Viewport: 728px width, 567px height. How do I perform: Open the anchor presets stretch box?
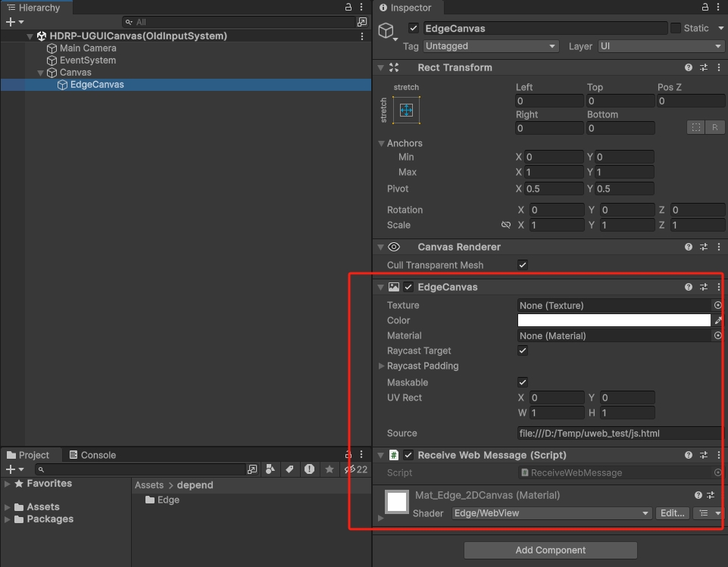(406, 111)
